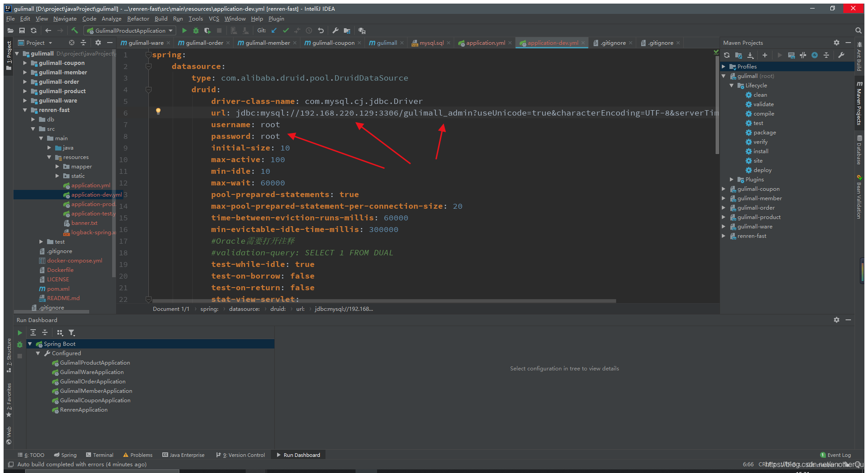Viewport: 868px width, 473px height.
Task: Open the 9: Version Control tool window
Action: (x=241, y=455)
